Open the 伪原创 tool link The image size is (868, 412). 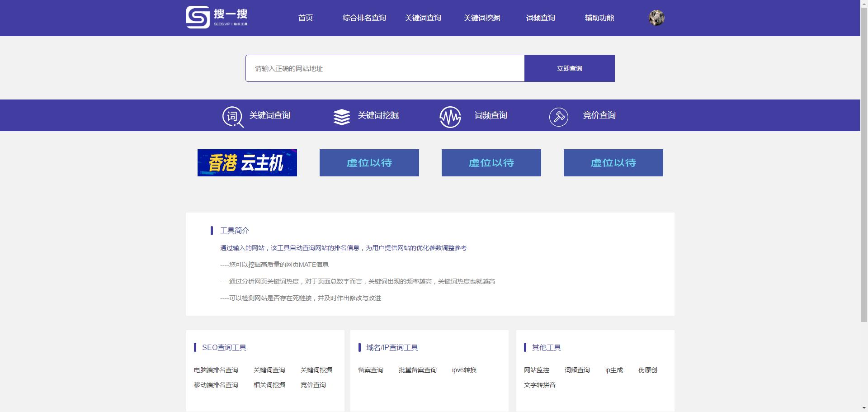pyautogui.click(x=648, y=369)
